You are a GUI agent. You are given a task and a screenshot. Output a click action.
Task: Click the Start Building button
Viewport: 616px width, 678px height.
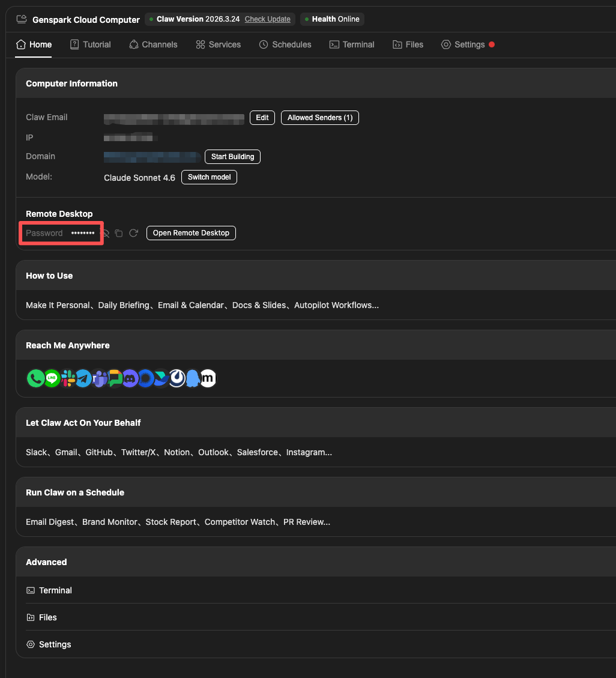click(x=232, y=157)
